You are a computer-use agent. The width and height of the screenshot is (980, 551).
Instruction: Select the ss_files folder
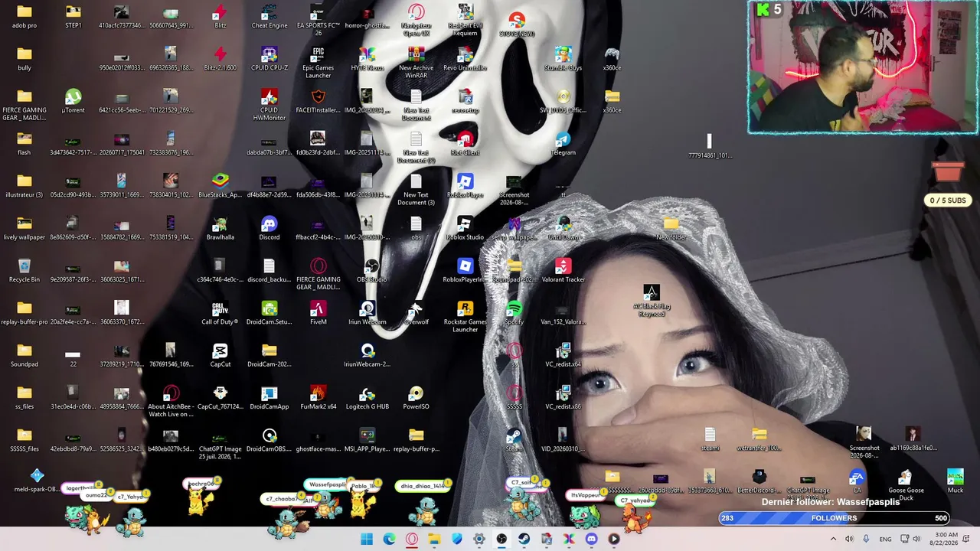click(x=24, y=397)
